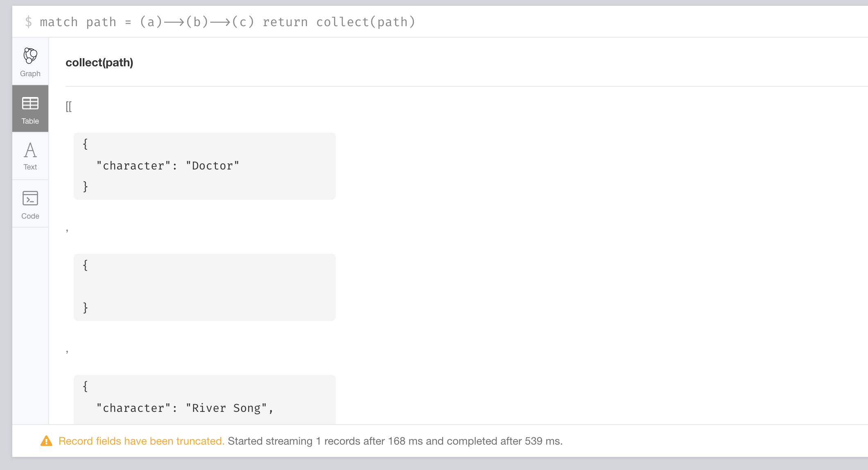Viewport: 868px width, 470px height.
Task: Expand the empty middle node card
Action: 204,287
